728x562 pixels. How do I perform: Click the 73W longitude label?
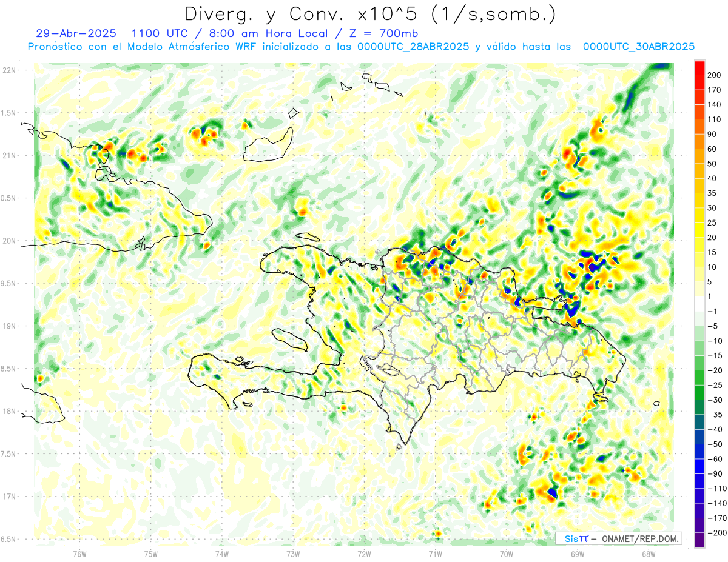(293, 554)
